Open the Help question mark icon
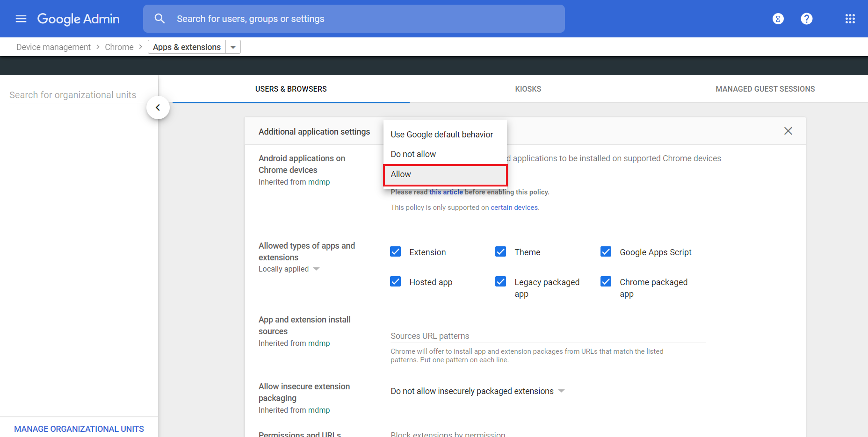Image resolution: width=868 pixels, height=437 pixels. tap(807, 19)
